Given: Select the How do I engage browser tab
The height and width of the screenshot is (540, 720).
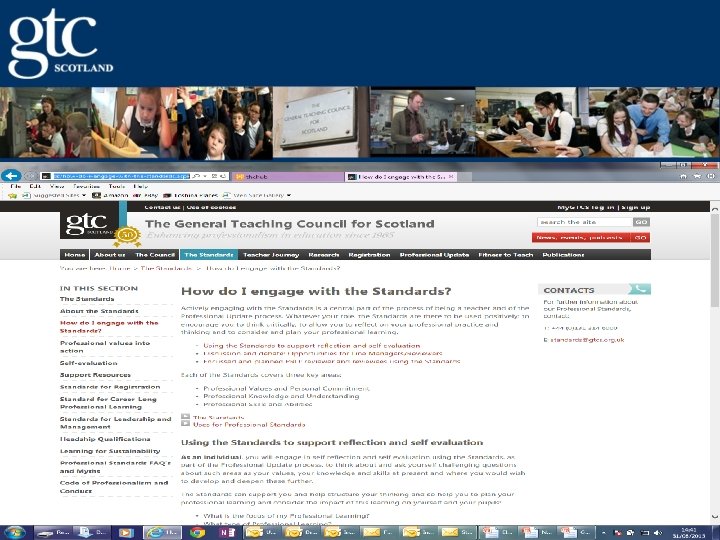Looking at the screenshot, I should [400, 176].
